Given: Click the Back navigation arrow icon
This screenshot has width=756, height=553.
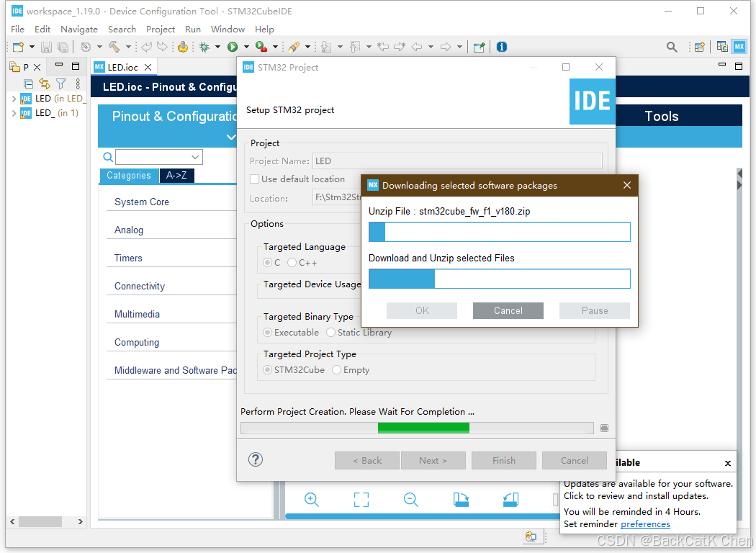Looking at the screenshot, I should tap(417, 47).
